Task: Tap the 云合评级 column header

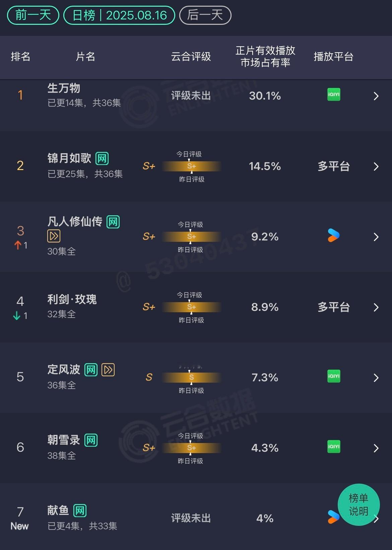Action: [191, 57]
